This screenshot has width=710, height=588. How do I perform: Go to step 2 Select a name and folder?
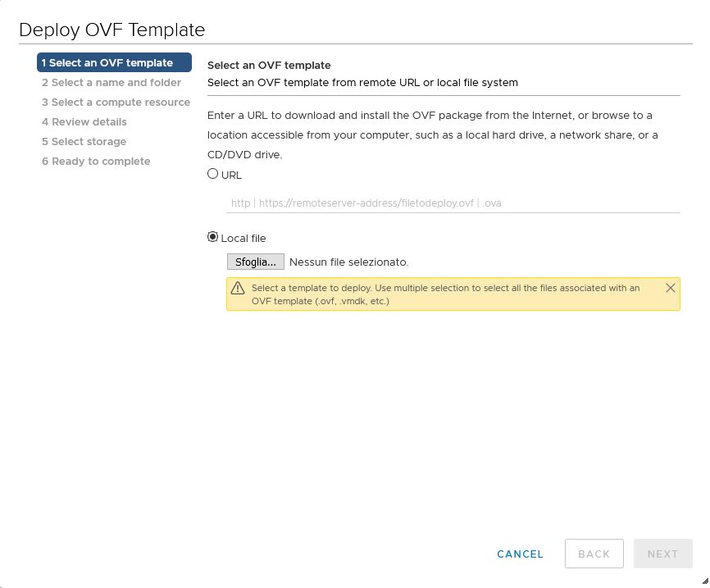point(112,83)
